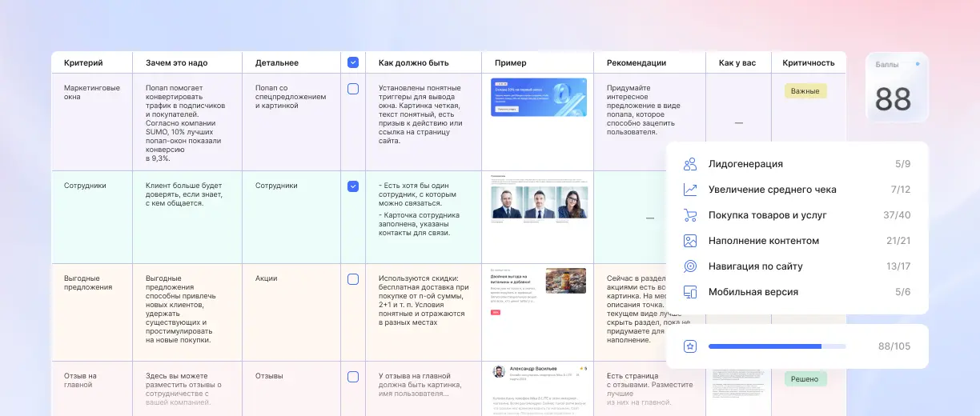
Task: Click the 88/105 score progress bar
Action: pos(776,346)
